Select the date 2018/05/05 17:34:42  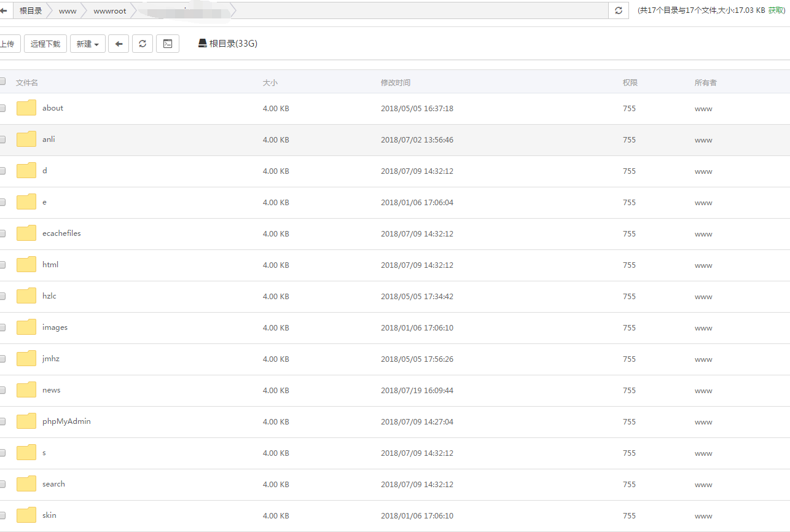click(x=417, y=297)
